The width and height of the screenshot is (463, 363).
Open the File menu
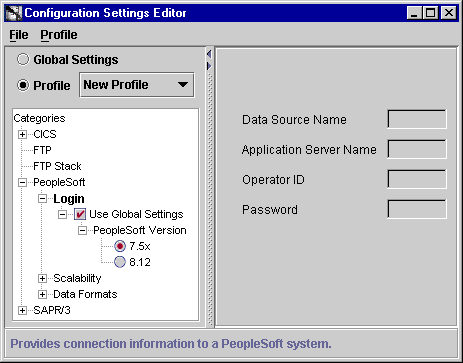pos(19,35)
